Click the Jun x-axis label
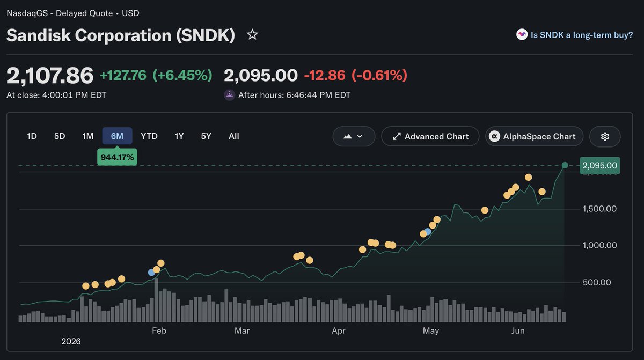The height and width of the screenshot is (360, 644). 518,330
